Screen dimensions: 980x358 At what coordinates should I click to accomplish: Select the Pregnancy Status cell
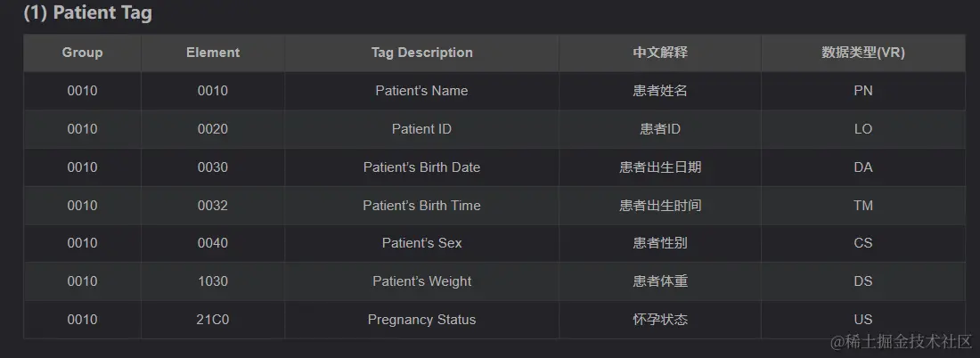pos(421,320)
